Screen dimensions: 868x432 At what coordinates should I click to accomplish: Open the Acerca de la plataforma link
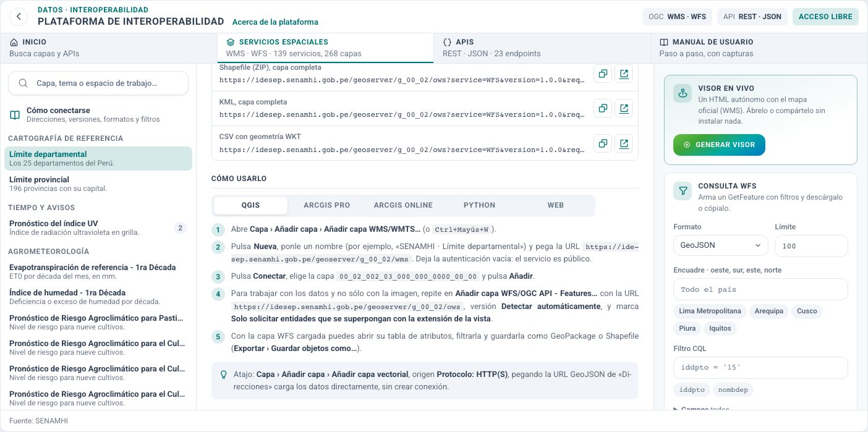point(275,22)
